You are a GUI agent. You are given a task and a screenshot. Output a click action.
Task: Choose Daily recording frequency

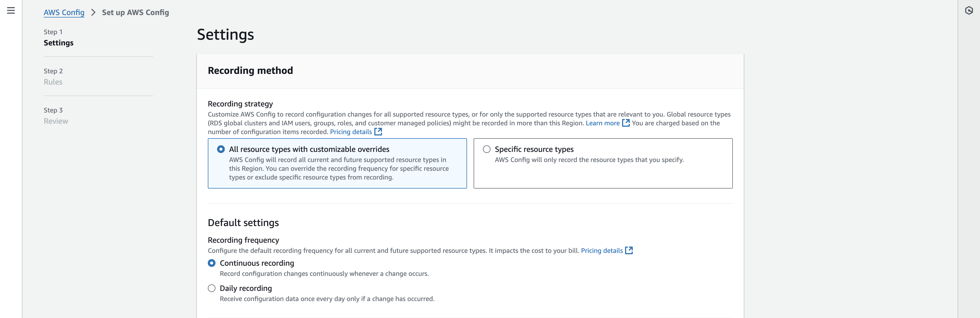click(212, 288)
